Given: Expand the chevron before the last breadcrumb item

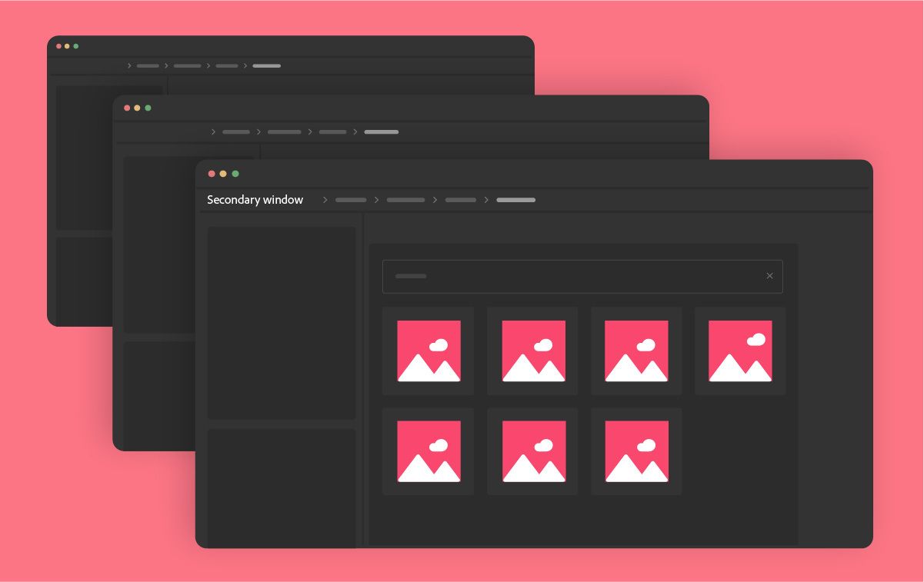Looking at the screenshot, I should [487, 200].
